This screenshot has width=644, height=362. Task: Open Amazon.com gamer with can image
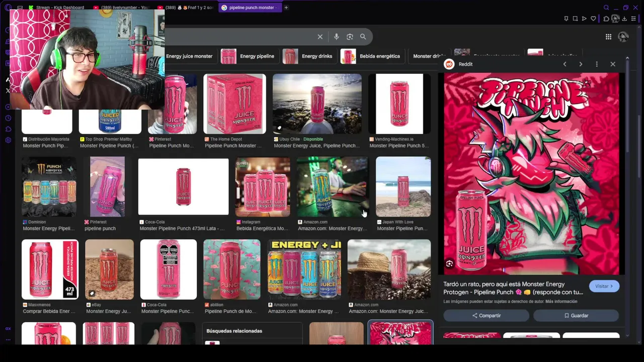tap(332, 187)
